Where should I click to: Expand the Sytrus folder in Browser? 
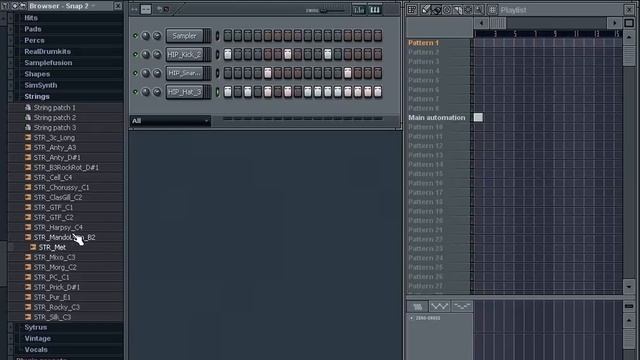pos(36,327)
